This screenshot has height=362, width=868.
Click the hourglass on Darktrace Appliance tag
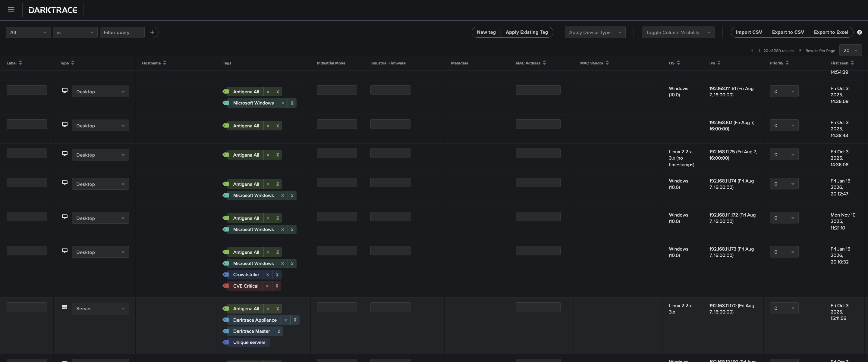tap(295, 320)
